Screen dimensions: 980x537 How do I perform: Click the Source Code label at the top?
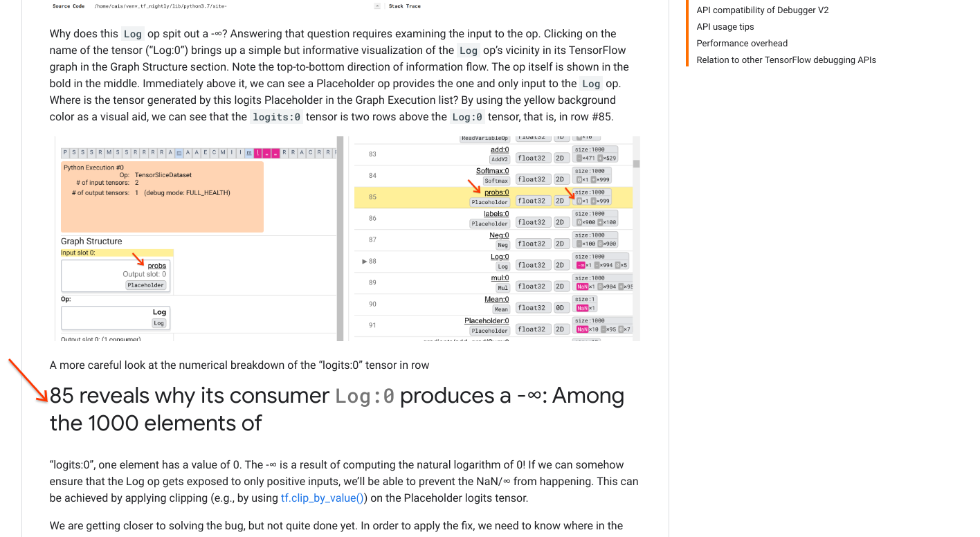[x=69, y=6]
